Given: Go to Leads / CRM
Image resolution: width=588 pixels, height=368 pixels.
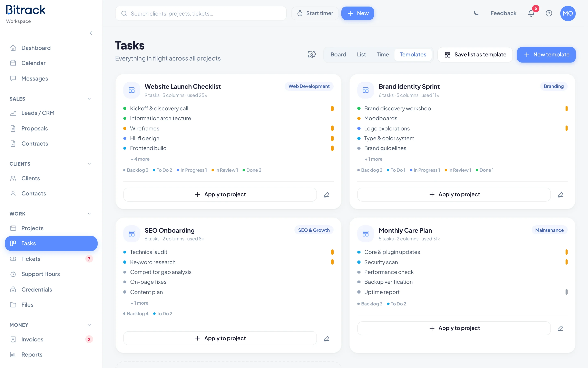Looking at the screenshot, I should click(x=51, y=113).
